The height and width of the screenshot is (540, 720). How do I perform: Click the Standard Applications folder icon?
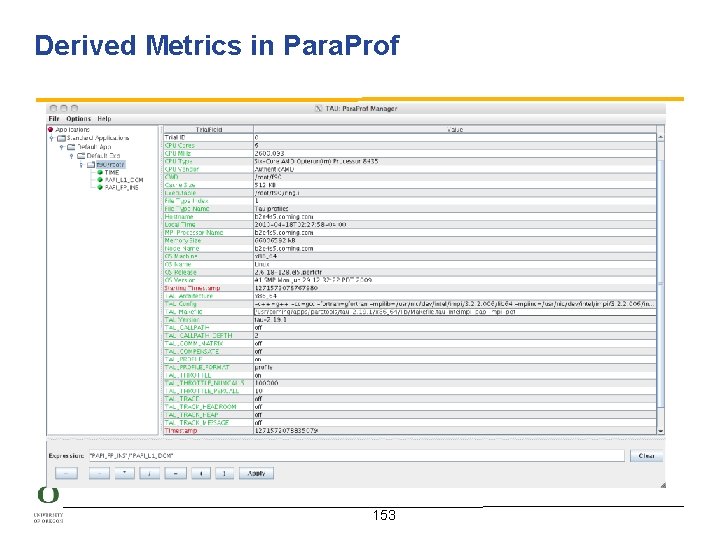click(61, 138)
